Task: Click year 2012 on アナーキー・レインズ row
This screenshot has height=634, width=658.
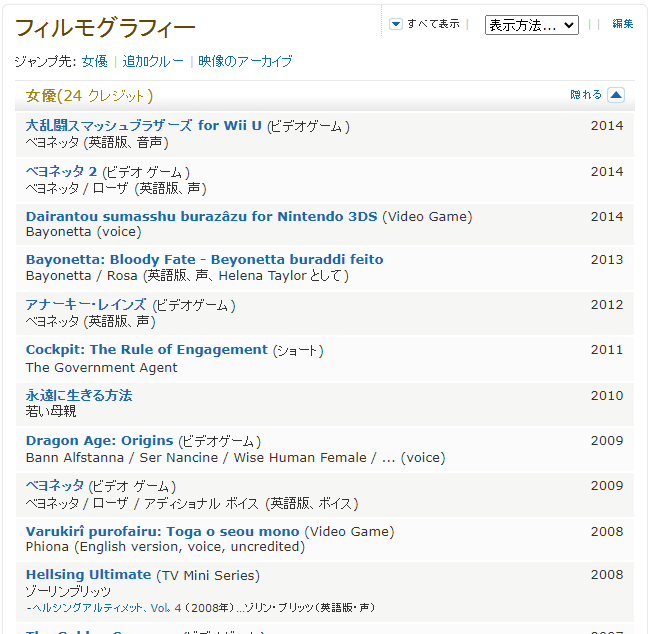Action: [607, 305]
